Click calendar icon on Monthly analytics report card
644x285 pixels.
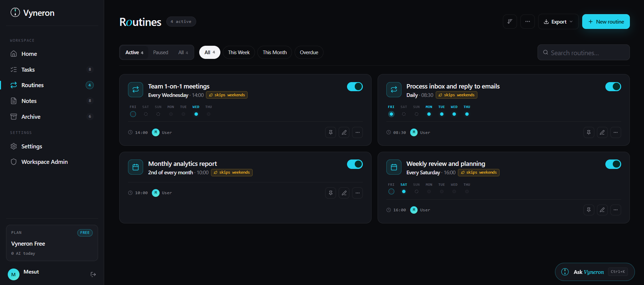pos(135,167)
